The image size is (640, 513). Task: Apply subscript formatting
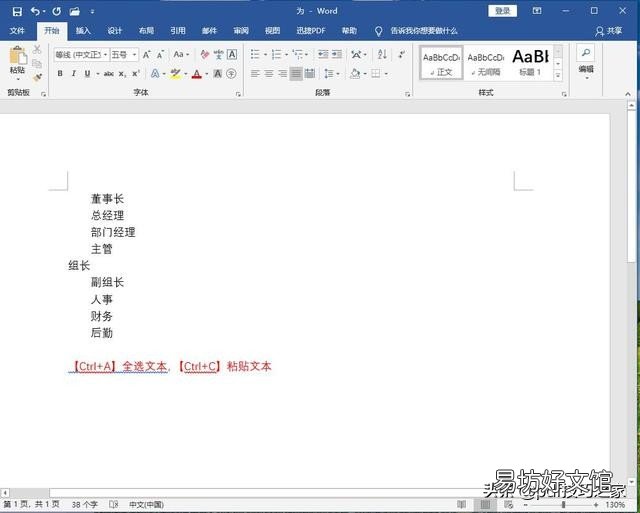[122, 74]
